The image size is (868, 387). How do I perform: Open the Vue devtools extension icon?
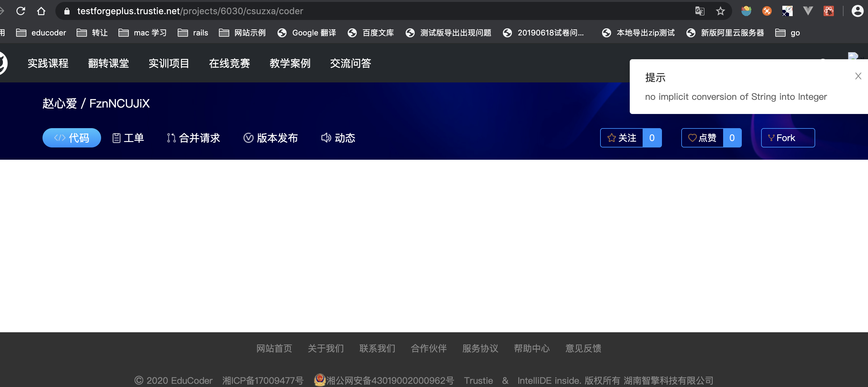point(808,11)
